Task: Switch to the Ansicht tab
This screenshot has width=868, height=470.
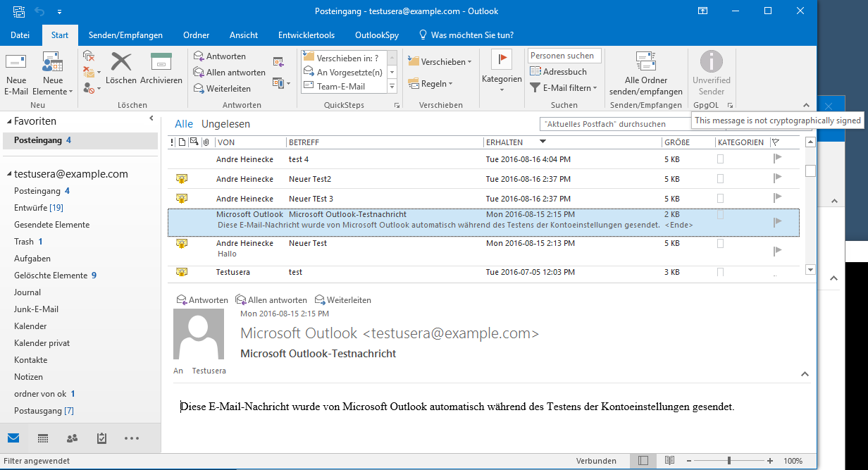Action: tap(244, 35)
